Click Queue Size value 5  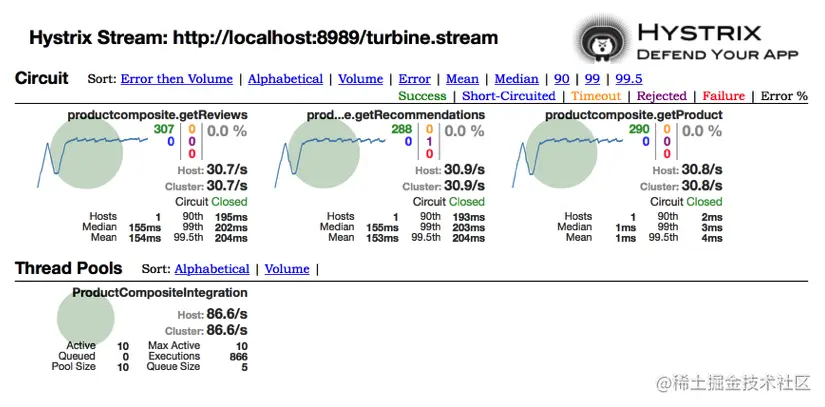245,368
